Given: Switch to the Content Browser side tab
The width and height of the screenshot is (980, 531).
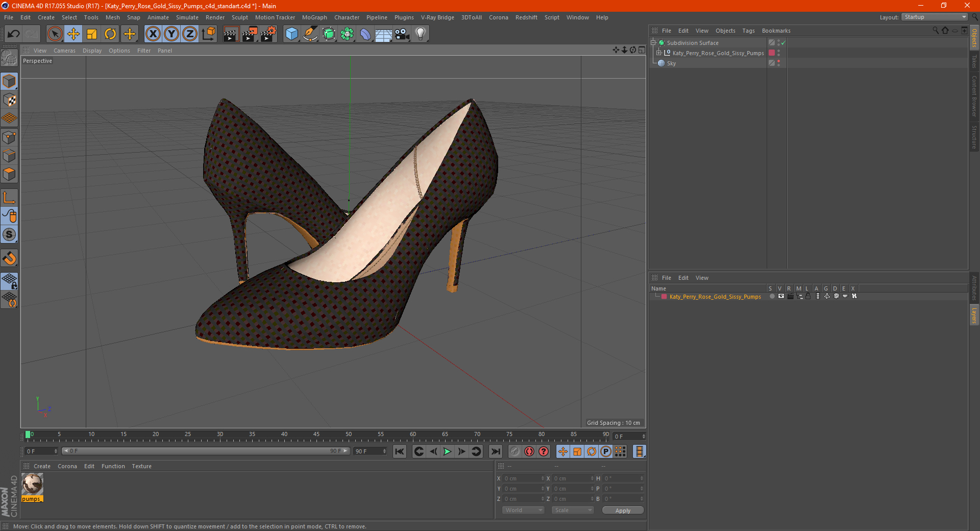Looking at the screenshot, I should (974, 96).
